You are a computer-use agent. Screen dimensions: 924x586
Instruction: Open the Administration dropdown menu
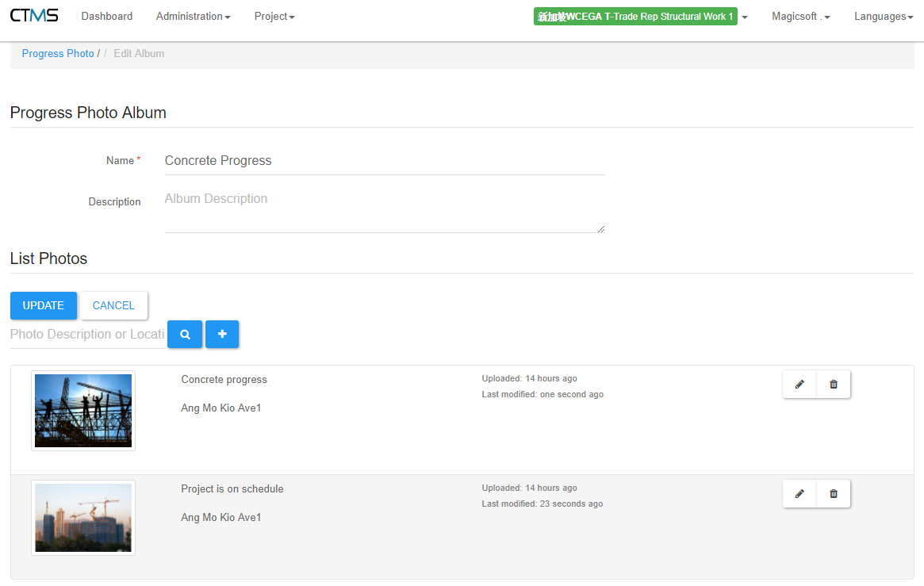(x=194, y=17)
